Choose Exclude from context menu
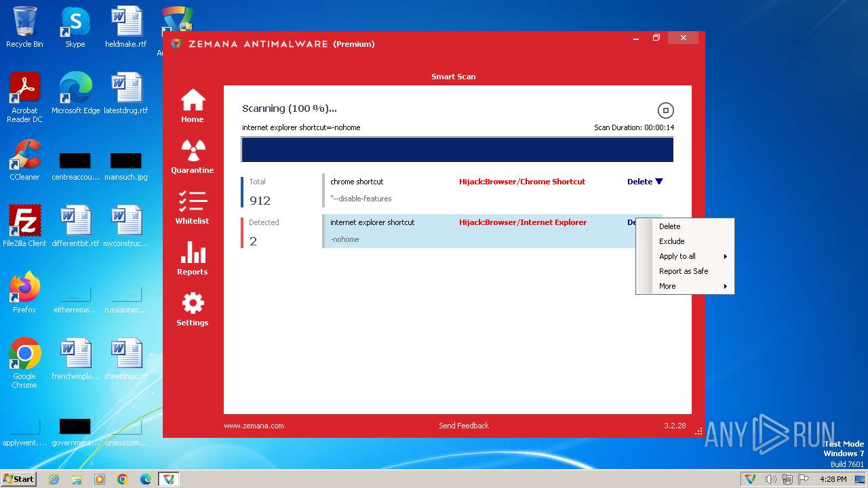The image size is (868, 488). (692, 241)
